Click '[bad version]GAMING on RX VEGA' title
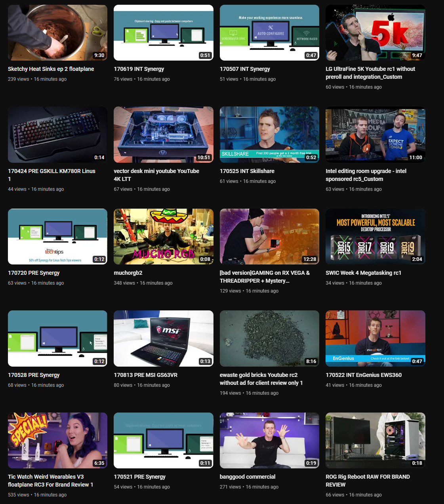Viewport: 444px width, 504px height. [x=265, y=277]
